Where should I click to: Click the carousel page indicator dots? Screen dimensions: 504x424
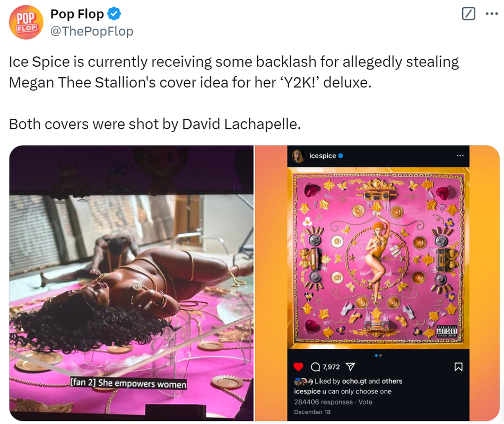click(378, 355)
